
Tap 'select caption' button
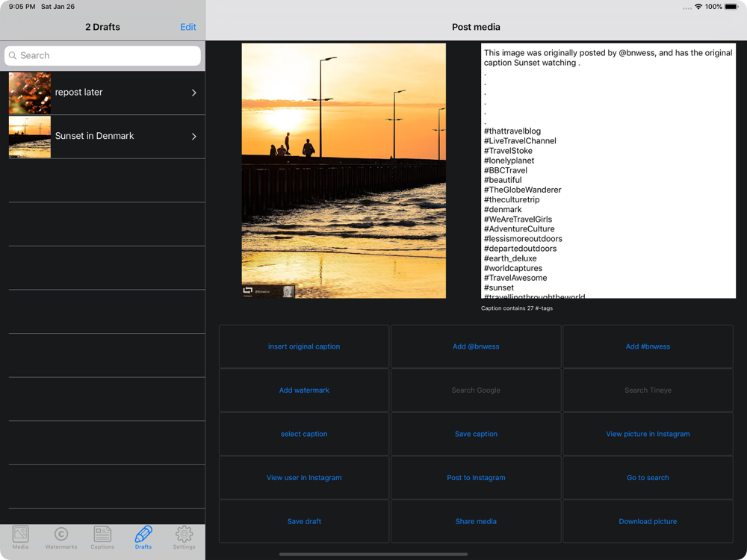[304, 435]
